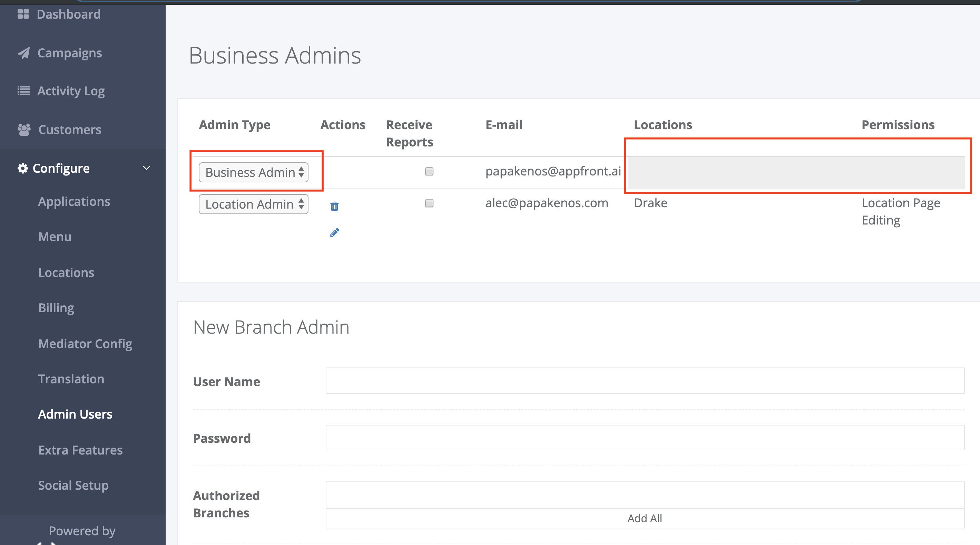
Task: Click the E-mail column header
Action: point(504,125)
